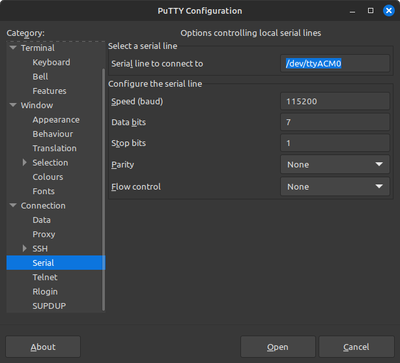Screen dimensions: 400x363
Task: Open the Parity dropdown
Action: pyautogui.click(x=335, y=164)
